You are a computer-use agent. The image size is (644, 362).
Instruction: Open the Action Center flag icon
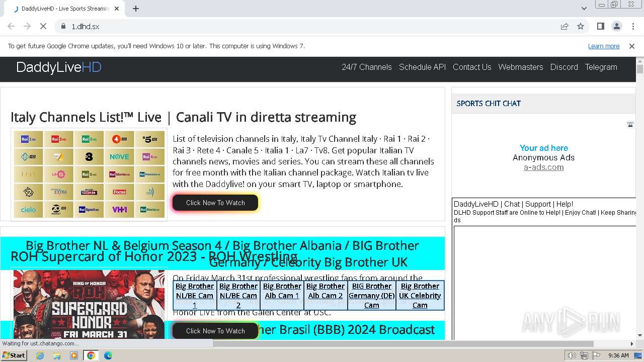pyautogui.click(x=596, y=355)
